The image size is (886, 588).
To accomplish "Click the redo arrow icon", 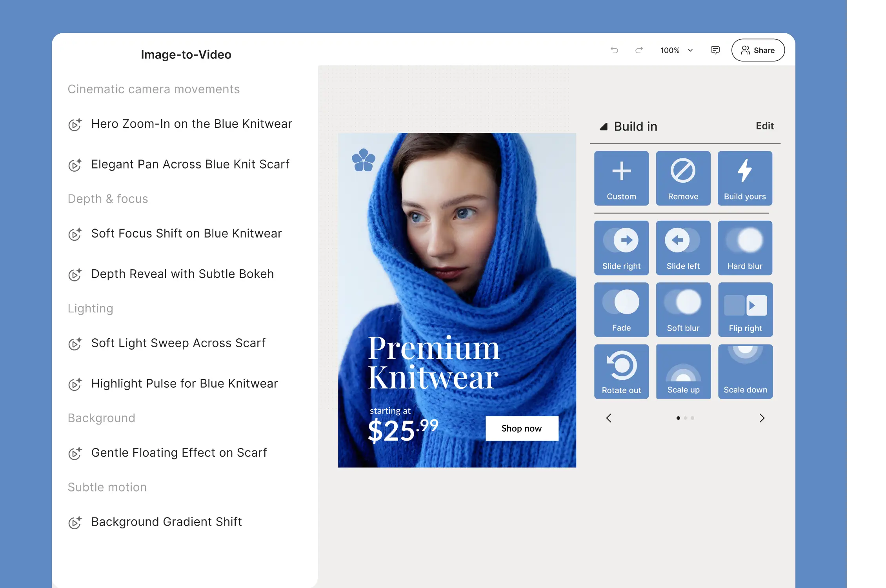I will point(639,50).
